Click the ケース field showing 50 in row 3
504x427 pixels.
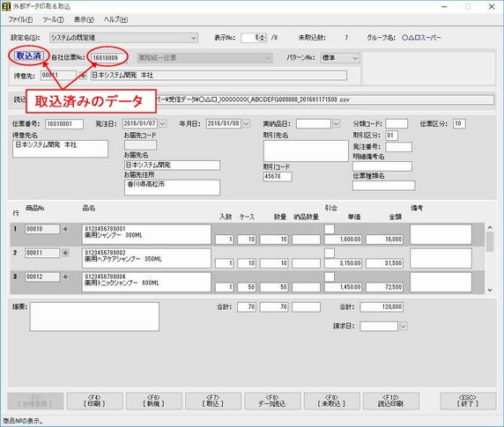point(247,287)
